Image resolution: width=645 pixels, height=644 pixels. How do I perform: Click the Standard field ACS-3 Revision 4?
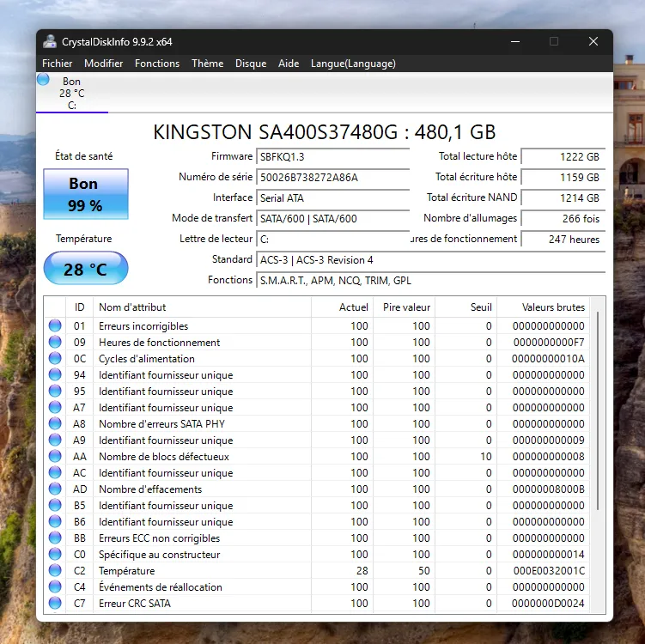430,260
